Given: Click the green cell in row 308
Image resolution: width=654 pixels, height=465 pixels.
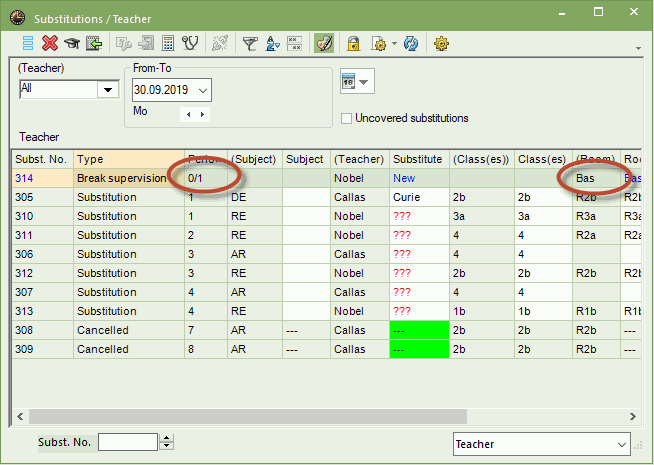Looking at the screenshot, I should [418, 330].
